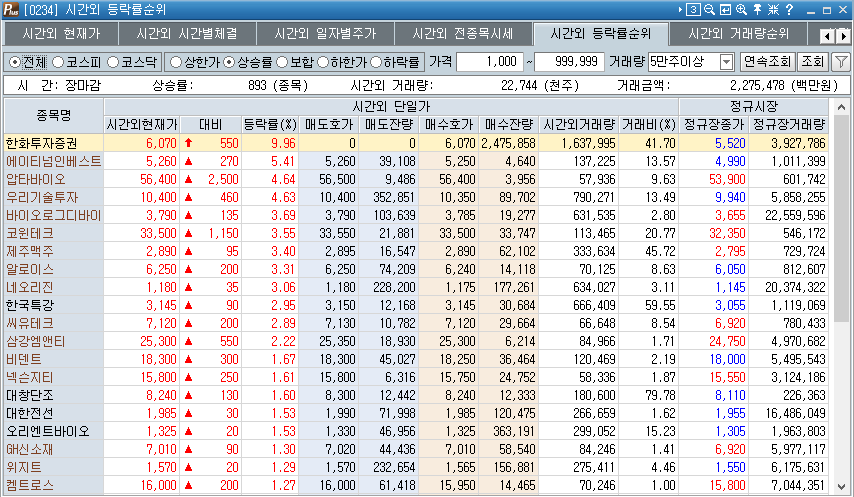
Task: Select GH신소재 stock name
Action: coord(29,449)
